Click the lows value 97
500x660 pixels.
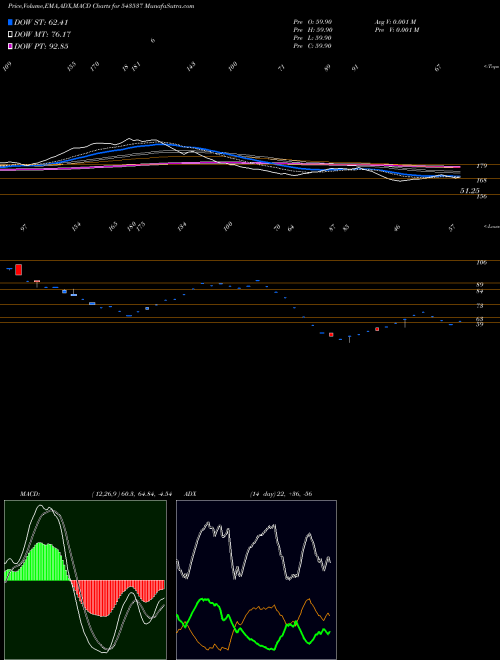tap(24, 228)
